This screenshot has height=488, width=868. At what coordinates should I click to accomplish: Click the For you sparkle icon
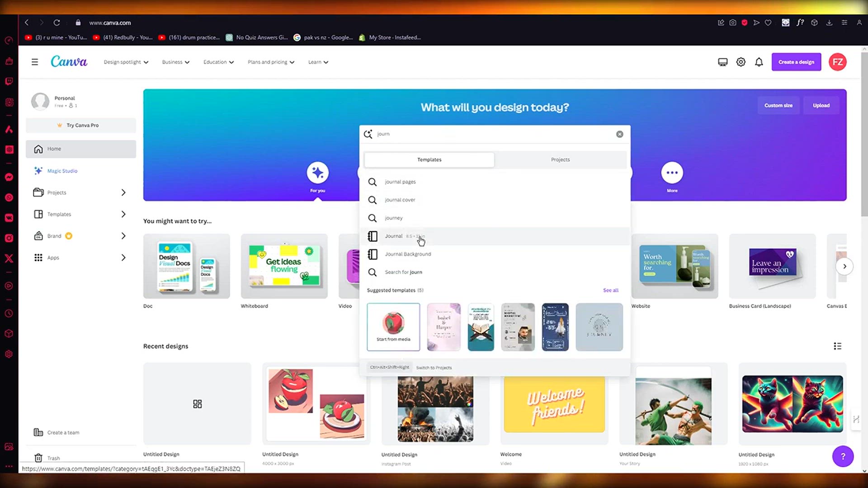tap(318, 173)
